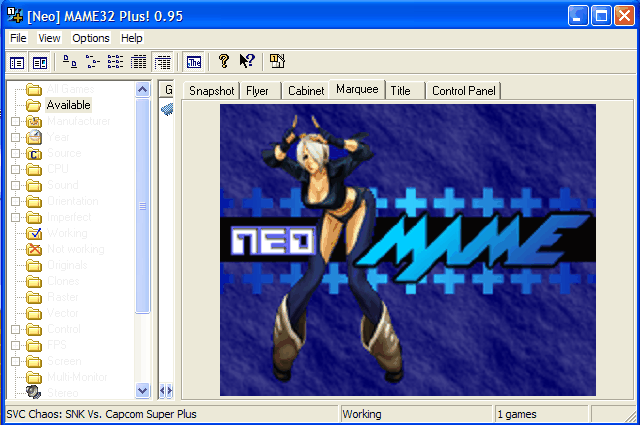Switch to the Control Panel tab

tap(464, 91)
